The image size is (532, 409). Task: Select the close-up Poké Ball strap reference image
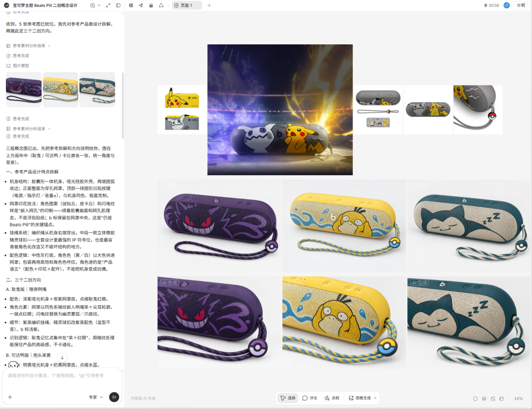tap(478, 110)
